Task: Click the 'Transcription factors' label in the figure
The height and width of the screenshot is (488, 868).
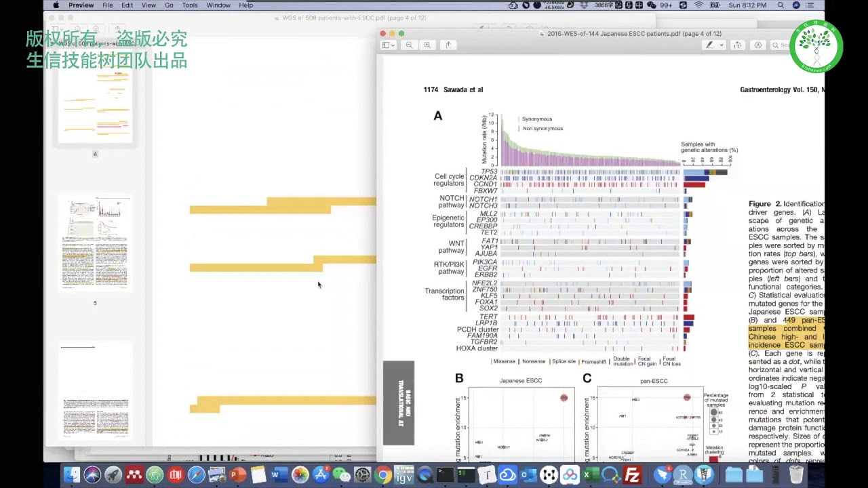Action: coord(444,294)
